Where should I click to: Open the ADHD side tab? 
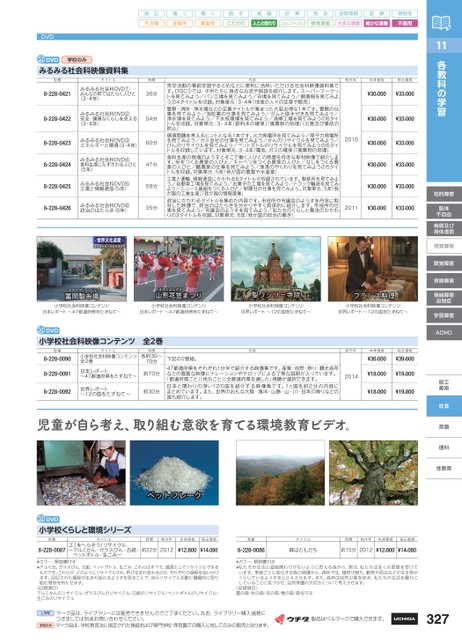[444, 333]
